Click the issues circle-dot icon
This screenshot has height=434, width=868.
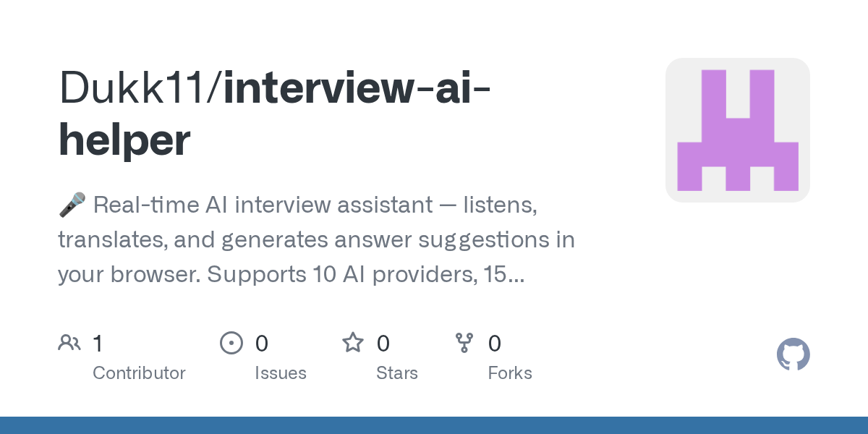231,343
